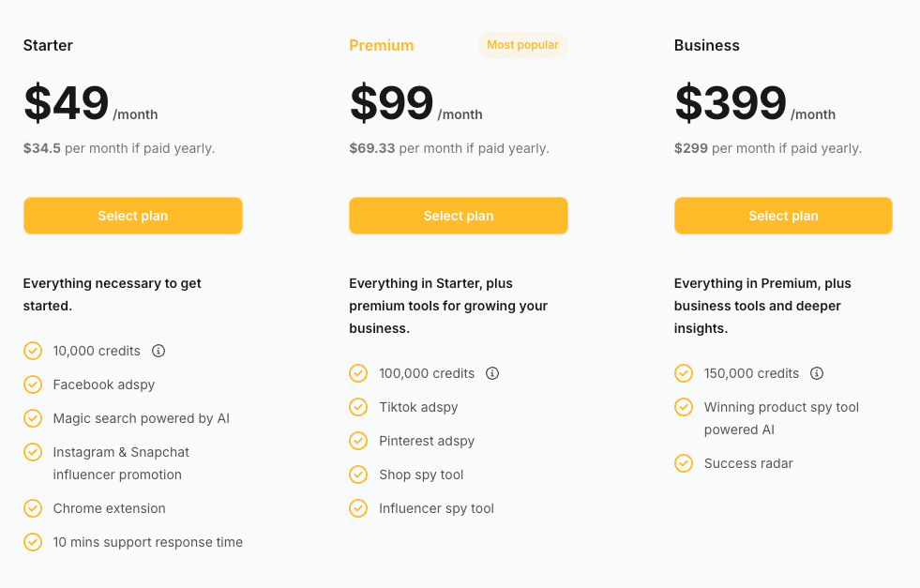Screen dimensions: 920x588
Task: Click info icon beside 150,000 credits
Action: click(x=817, y=373)
